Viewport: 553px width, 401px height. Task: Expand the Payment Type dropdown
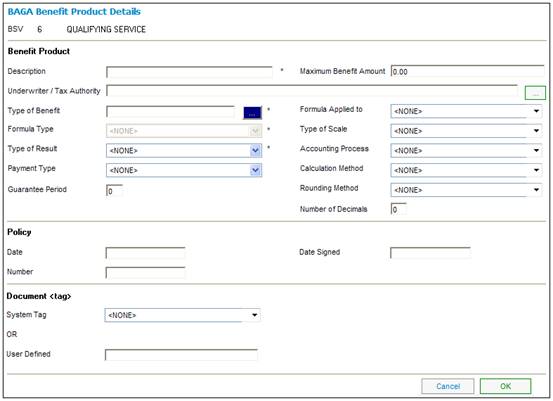coord(184,170)
